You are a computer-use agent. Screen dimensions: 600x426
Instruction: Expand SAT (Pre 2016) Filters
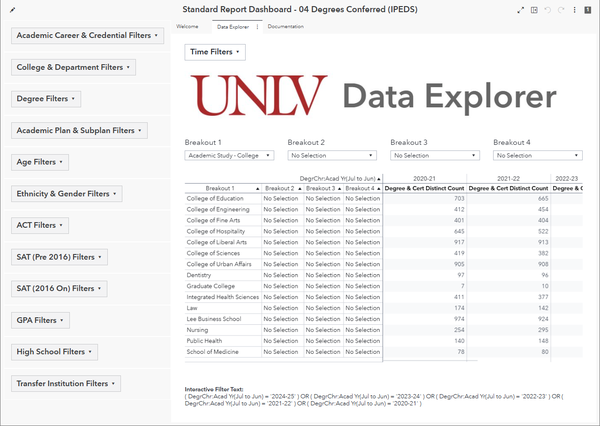pos(59,257)
